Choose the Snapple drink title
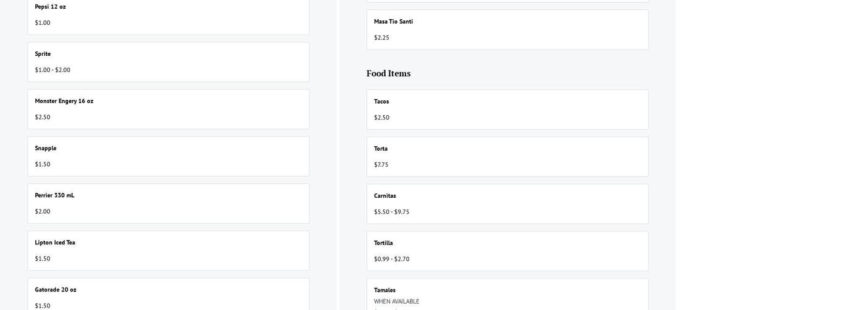 [45, 148]
